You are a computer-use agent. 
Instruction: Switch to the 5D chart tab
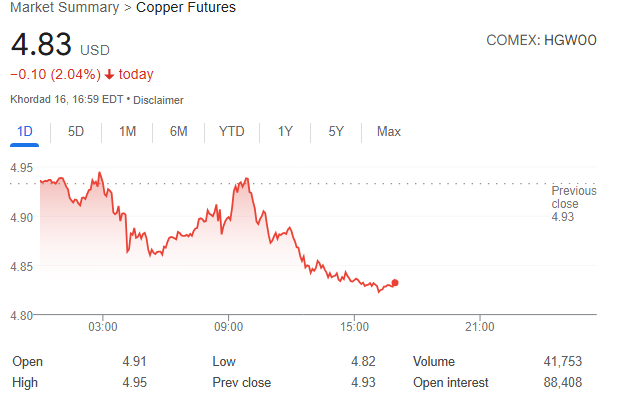76,132
